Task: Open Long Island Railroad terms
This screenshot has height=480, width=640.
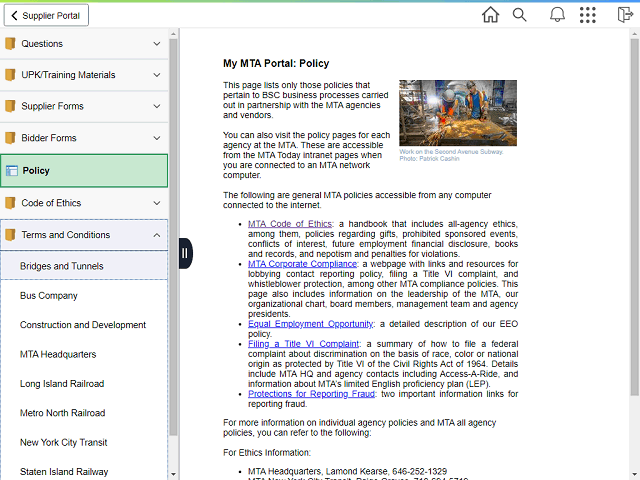Action: 84,384
